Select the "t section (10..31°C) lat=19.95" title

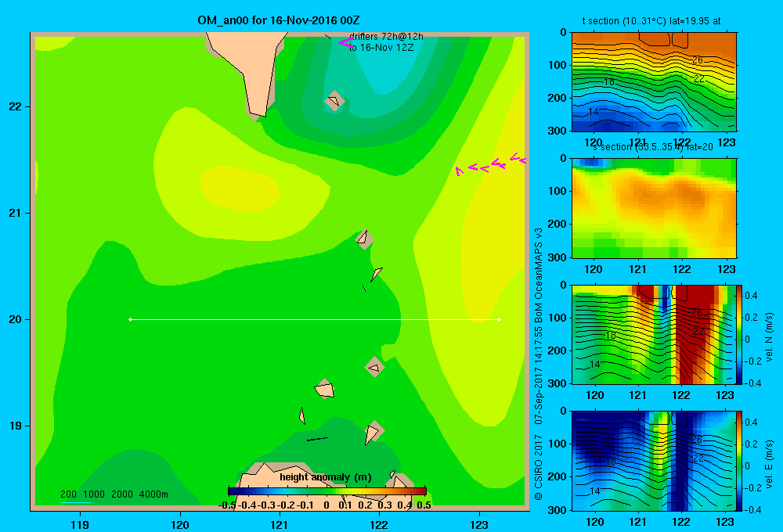point(651,21)
